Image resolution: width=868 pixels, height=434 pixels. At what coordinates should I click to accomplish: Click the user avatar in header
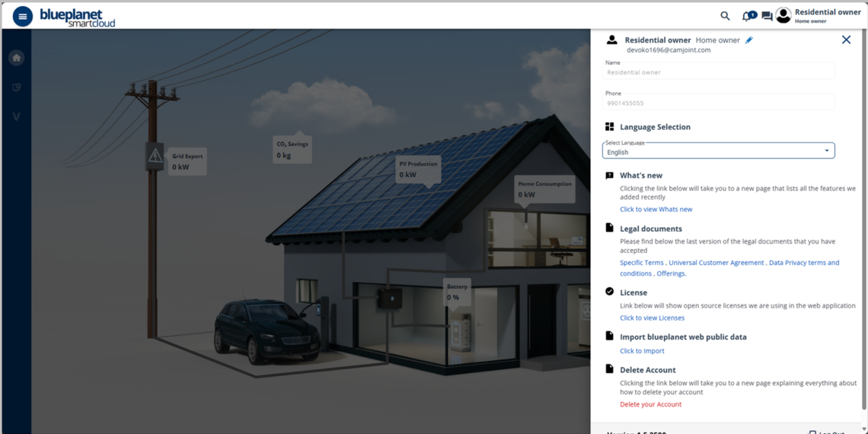pyautogui.click(x=783, y=16)
